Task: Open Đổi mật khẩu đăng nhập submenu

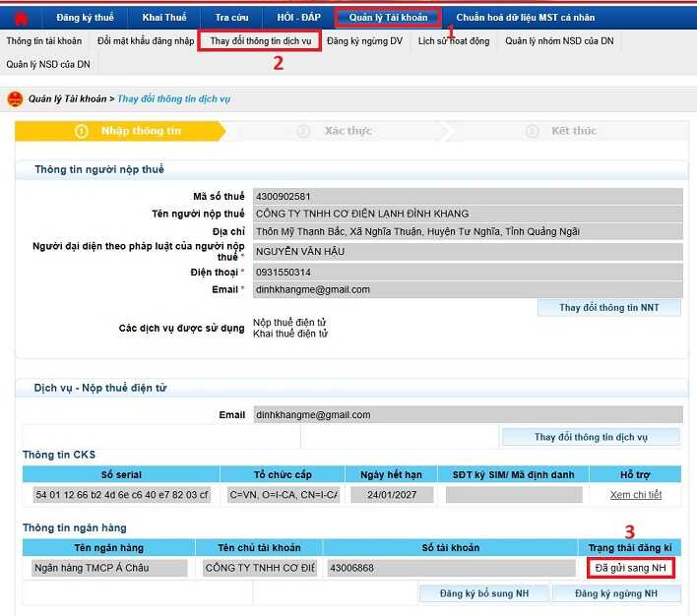Action: tap(146, 41)
